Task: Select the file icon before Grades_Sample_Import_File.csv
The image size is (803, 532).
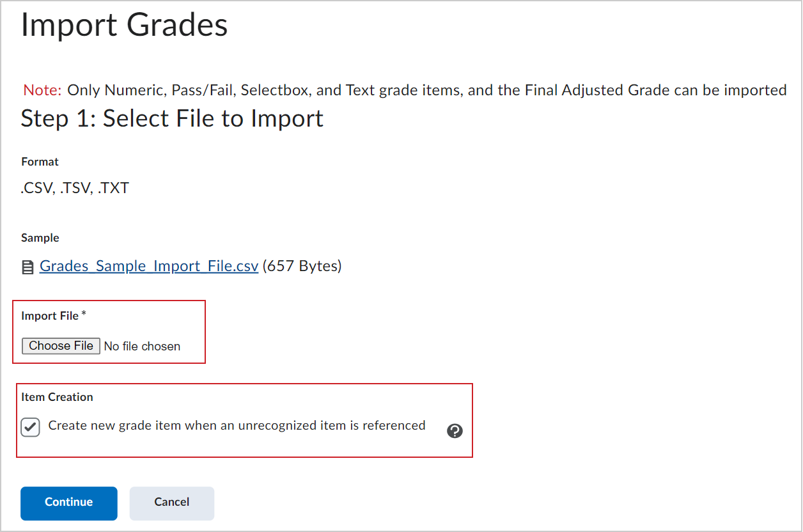Action: (27, 265)
